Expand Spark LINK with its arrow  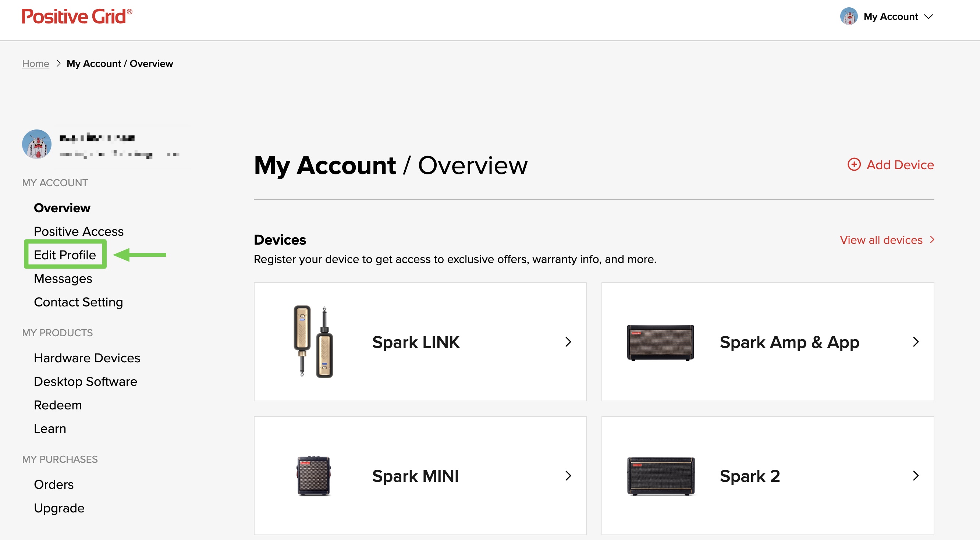568,342
